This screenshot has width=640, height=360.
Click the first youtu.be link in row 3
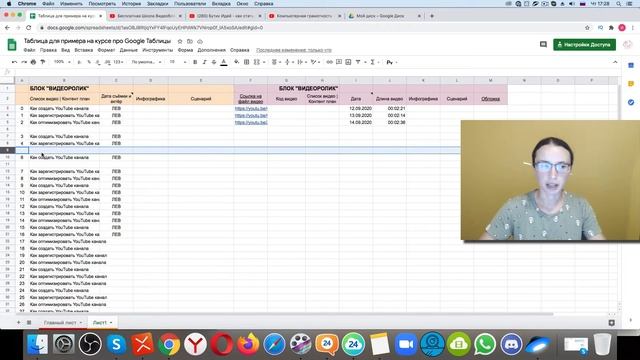click(251, 109)
